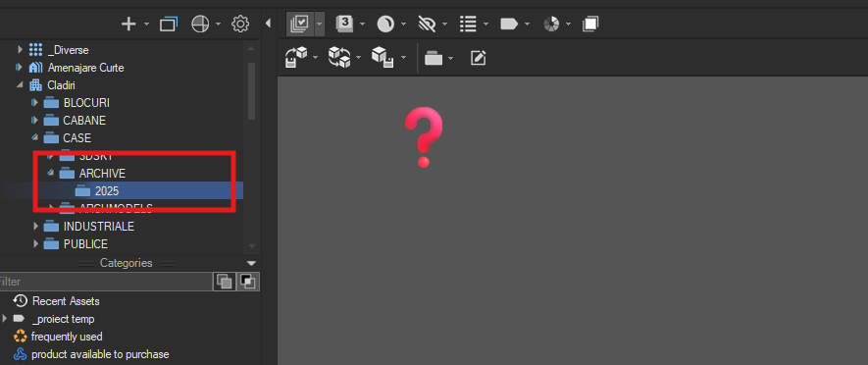Click the cubes-with-floppy save icon
The height and width of the screenshot is (365, 868).
[383, 57]
